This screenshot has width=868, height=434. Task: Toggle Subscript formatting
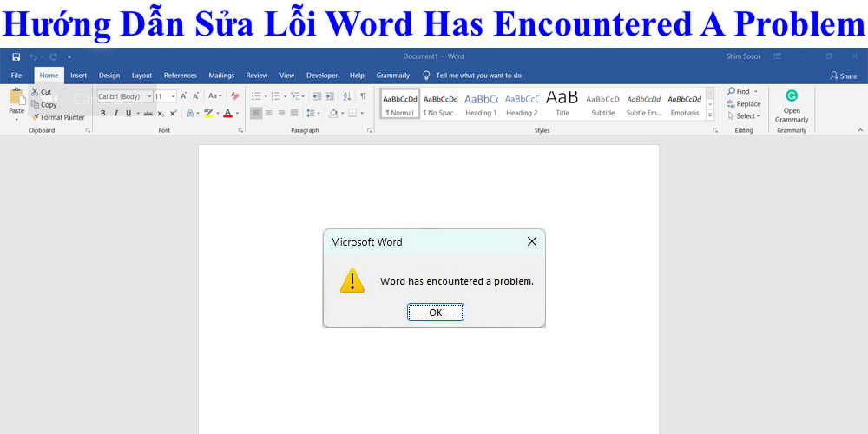point(161,113)
